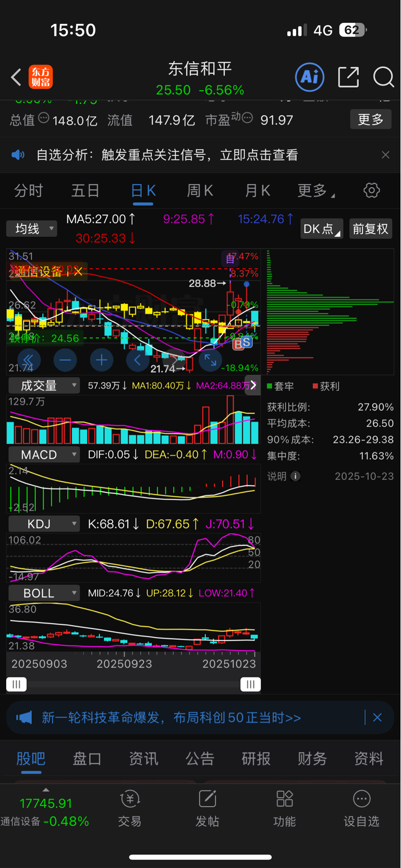Viewport: 401px width, 868px height.
Task: Switch to 分时 chart tab
Action: click(x=29, y=191)
